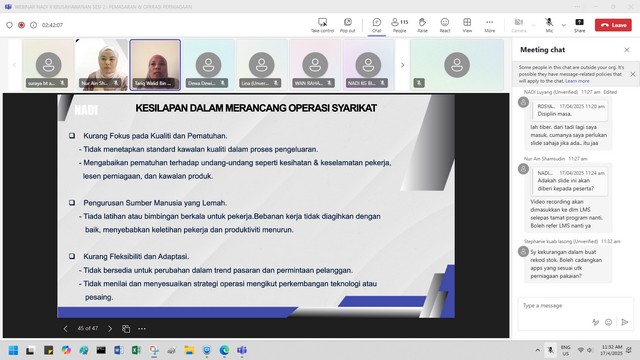Toggle the Mic mute button
This screenshot has height=360, width=640.
coord(549,25)
